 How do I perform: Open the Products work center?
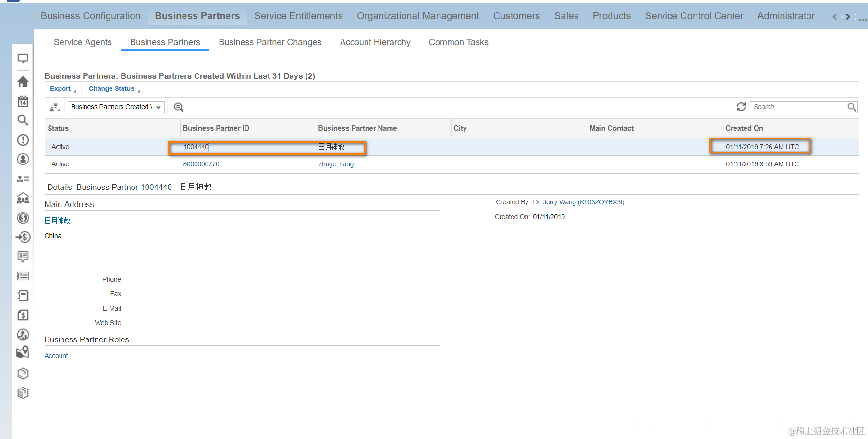coord(611,16)
